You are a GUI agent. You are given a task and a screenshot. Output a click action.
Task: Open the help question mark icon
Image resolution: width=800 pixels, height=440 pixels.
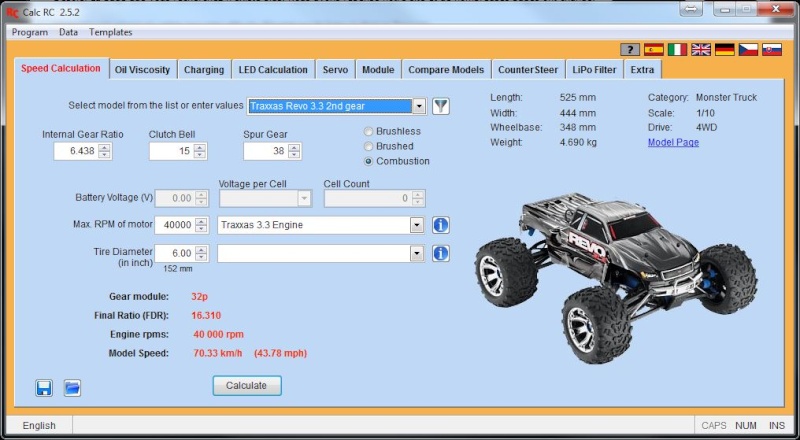630,50
